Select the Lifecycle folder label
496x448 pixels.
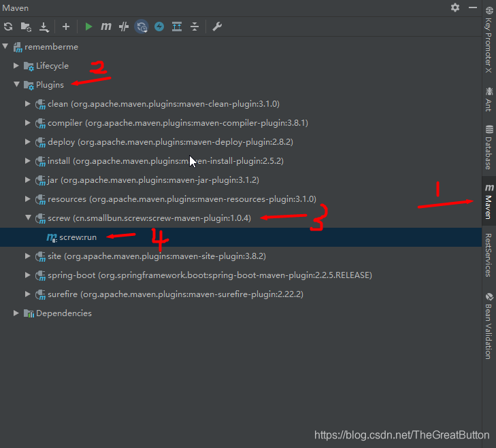52,66
